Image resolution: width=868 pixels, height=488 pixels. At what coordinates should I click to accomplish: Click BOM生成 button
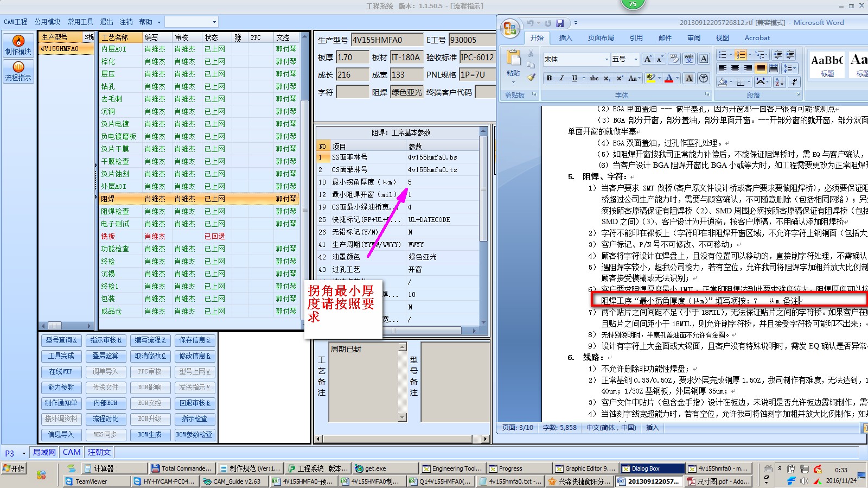[150, 434]
